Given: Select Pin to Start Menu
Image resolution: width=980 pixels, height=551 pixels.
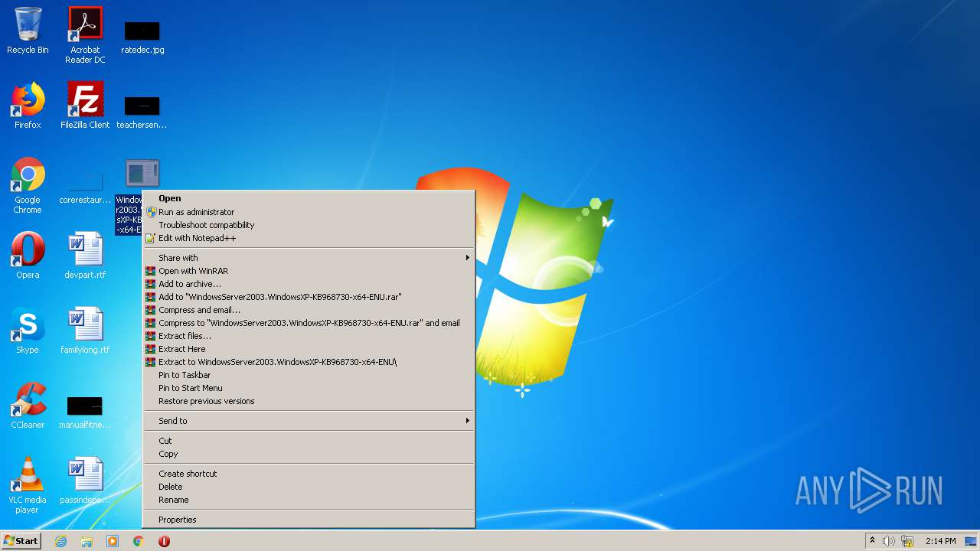Looking at the screenshot, I should (x=309, y=388).
